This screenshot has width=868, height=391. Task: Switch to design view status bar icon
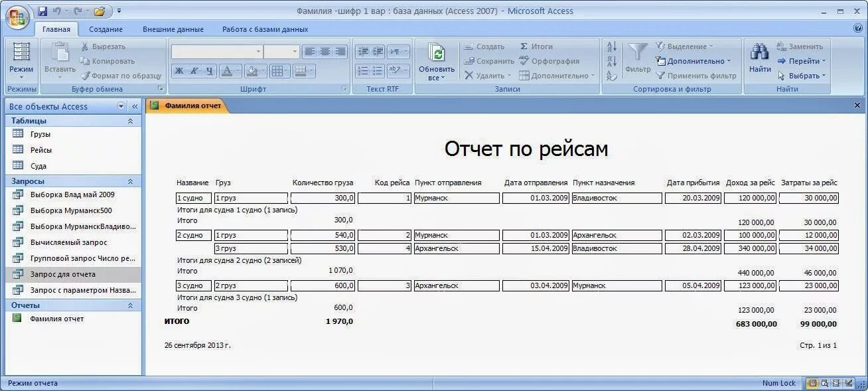(x=849, y=383)
